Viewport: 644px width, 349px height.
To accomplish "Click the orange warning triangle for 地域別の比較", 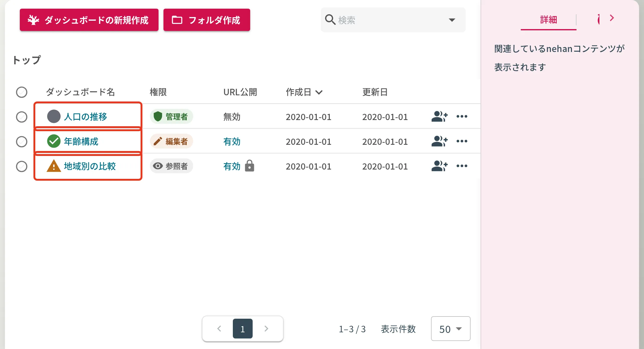I will [54, 166].
